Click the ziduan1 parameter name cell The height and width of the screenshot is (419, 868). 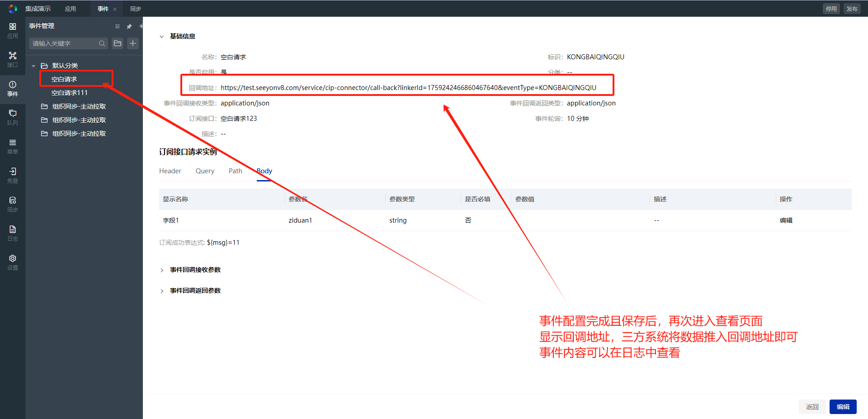click(x=300, y=220)
